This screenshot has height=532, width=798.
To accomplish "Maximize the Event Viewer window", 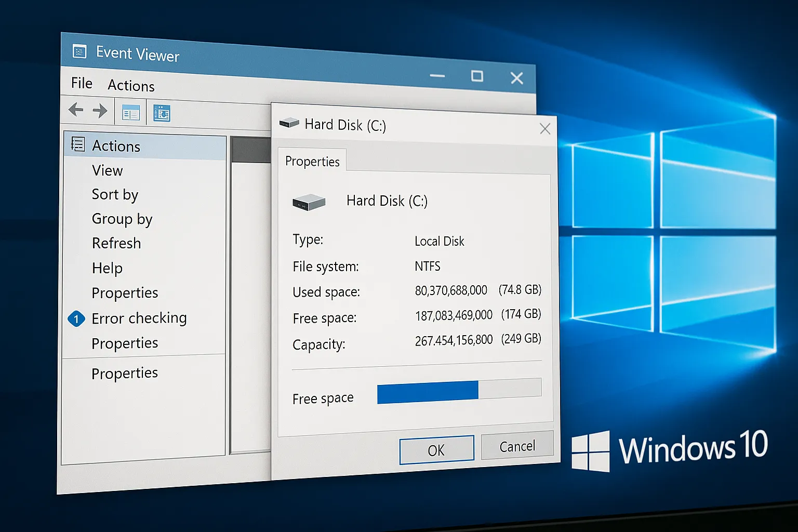I will pyautogui.click(x=477, y=76).
